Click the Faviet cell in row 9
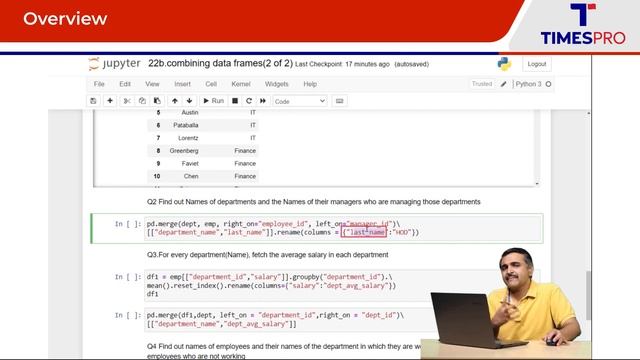Viewport: 640px width, 360px height. point(190,163)
